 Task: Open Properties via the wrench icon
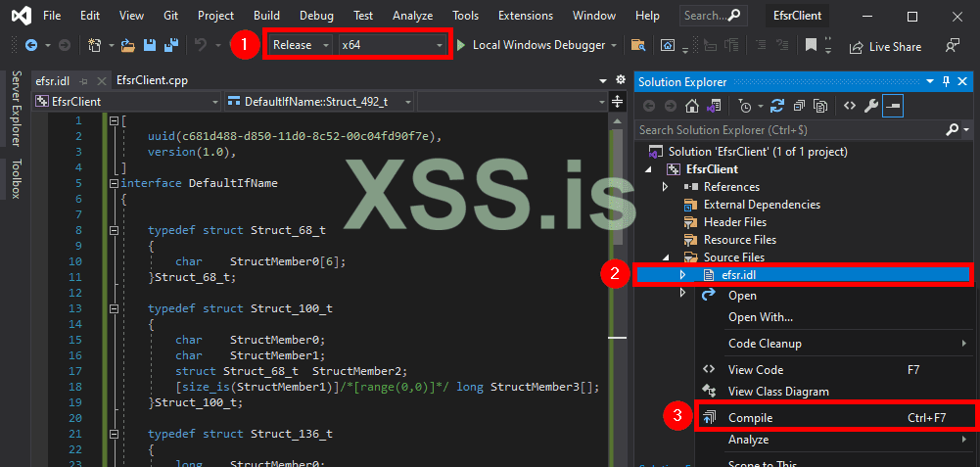[x=870, y=107]
